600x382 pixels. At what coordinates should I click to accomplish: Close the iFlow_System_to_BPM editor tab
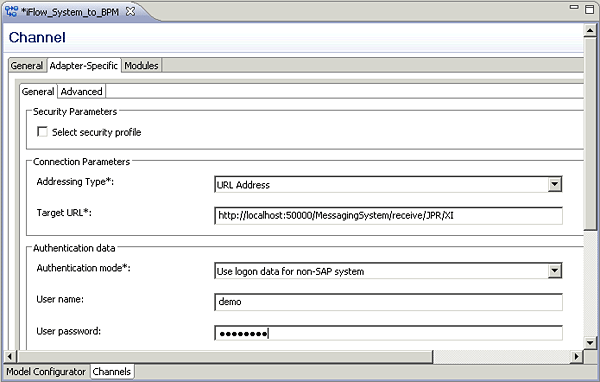click(x=130, y=11)
